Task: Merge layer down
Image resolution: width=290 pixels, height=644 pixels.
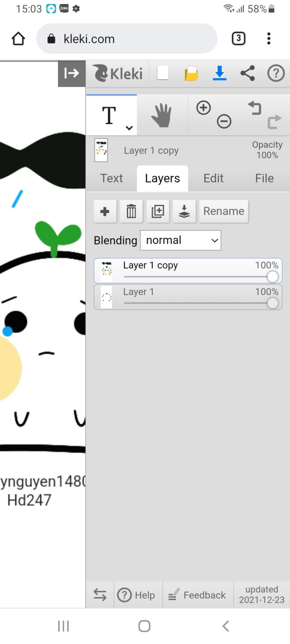Action: pyautogui.click(x=184, y=211)
